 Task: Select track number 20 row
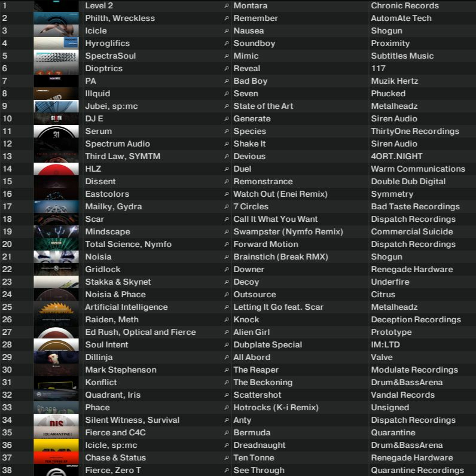7,244
